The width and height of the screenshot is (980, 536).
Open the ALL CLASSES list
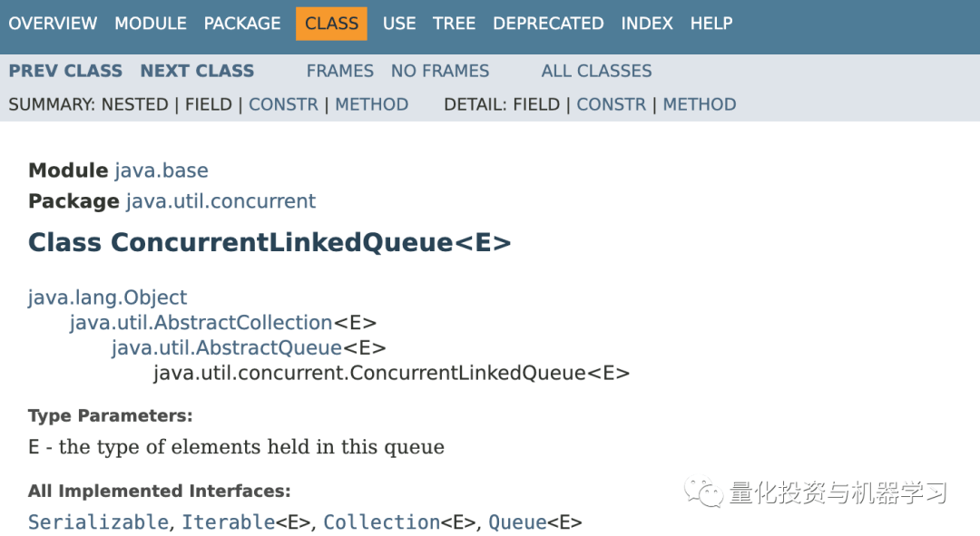[596, 71]
